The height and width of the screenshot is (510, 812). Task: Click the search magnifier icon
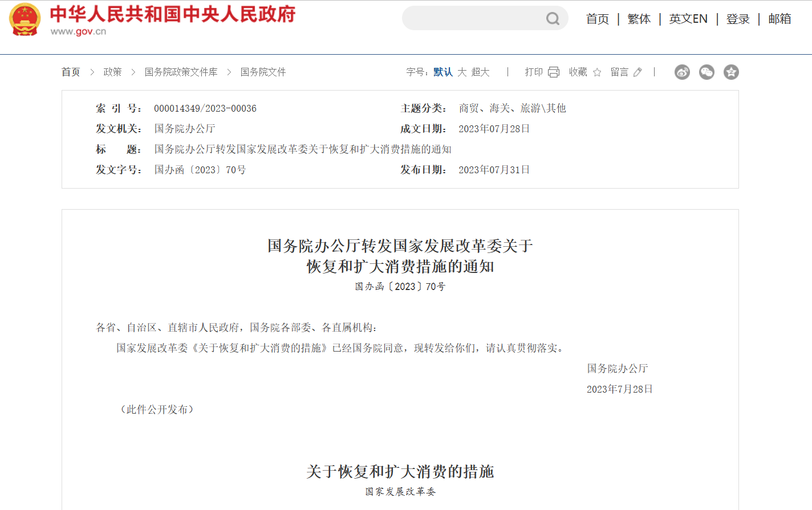tap(552, 19)
